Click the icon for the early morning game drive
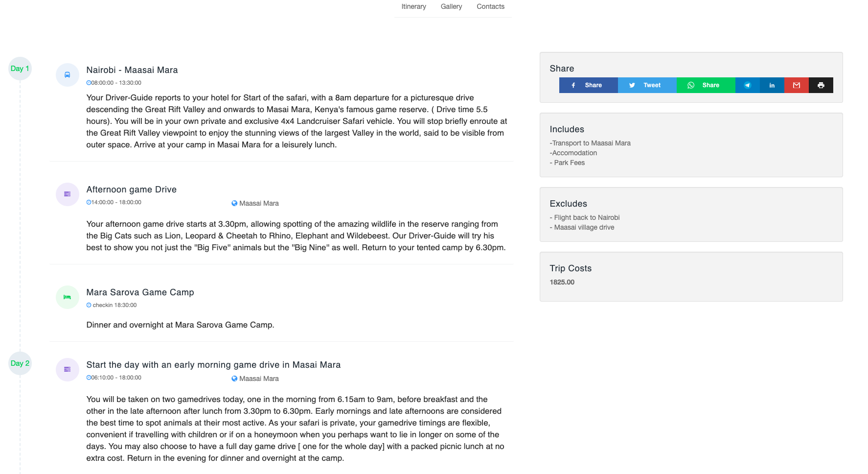The image size is (868, 474). point(67,369)
